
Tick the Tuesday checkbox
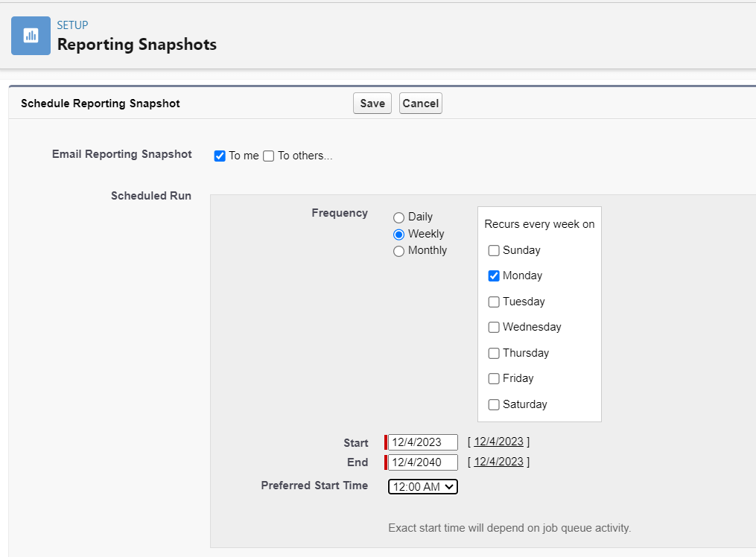[494, 302]
